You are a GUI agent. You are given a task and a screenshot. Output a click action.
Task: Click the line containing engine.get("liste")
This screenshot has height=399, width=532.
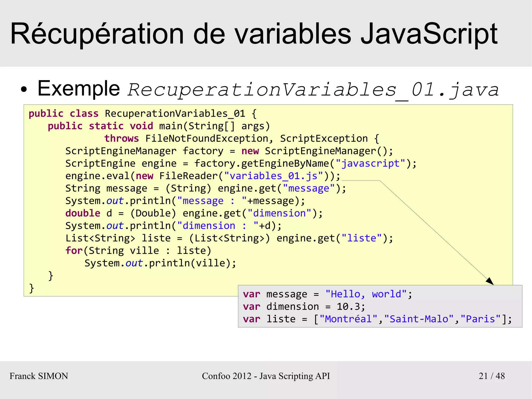tap(229, 238)
